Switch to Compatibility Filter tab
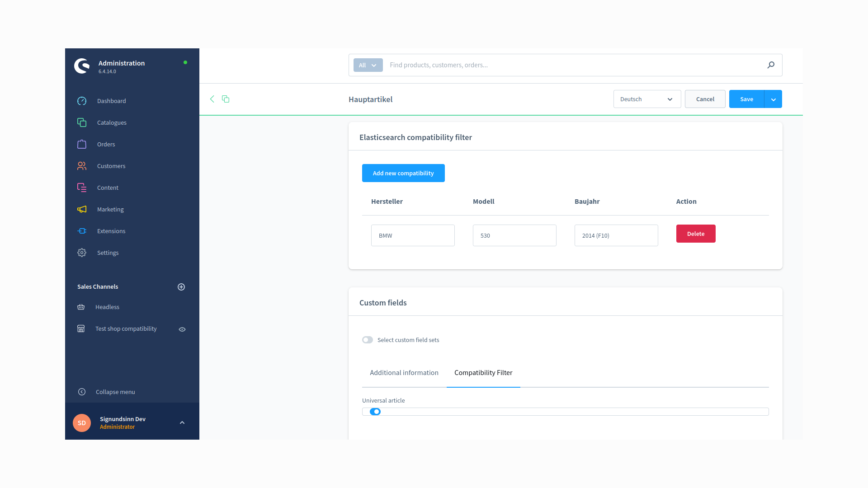868x488 pixels. pos(483,373)
